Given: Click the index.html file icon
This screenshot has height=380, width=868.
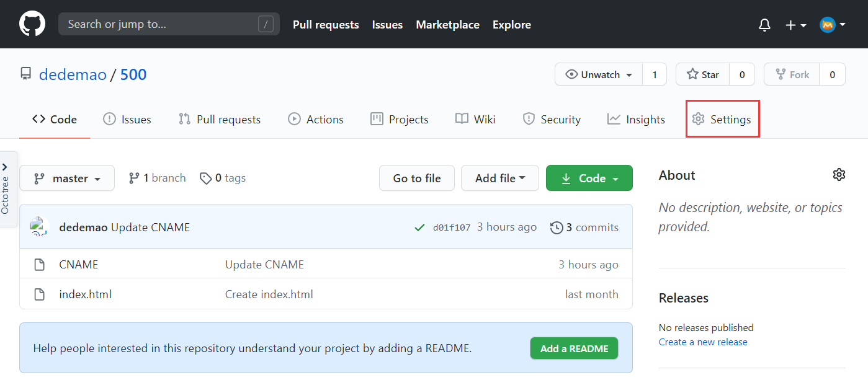Looking at the screenshot, I should pos(39,294).
